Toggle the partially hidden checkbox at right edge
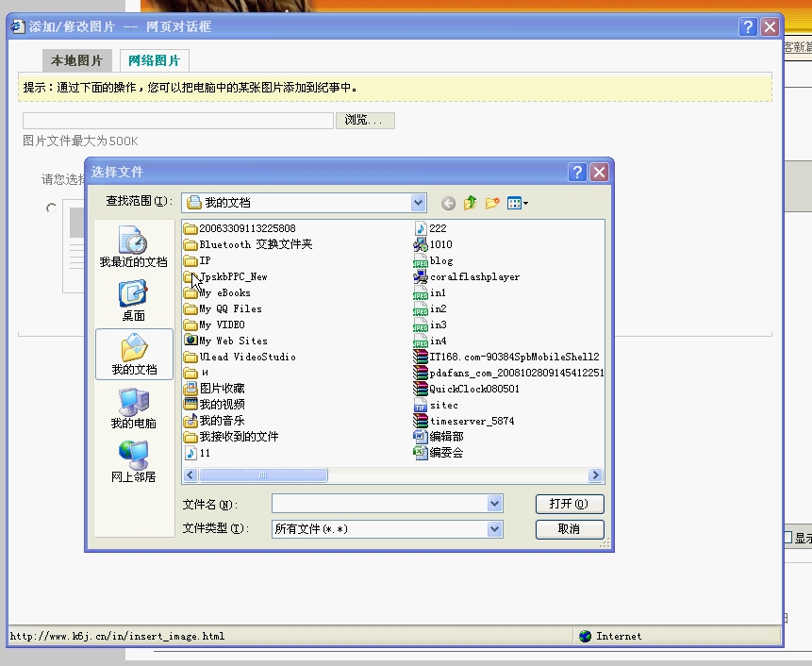Image resolution: width=812 pixels, height=666 pixels. [x=787, y=537]
